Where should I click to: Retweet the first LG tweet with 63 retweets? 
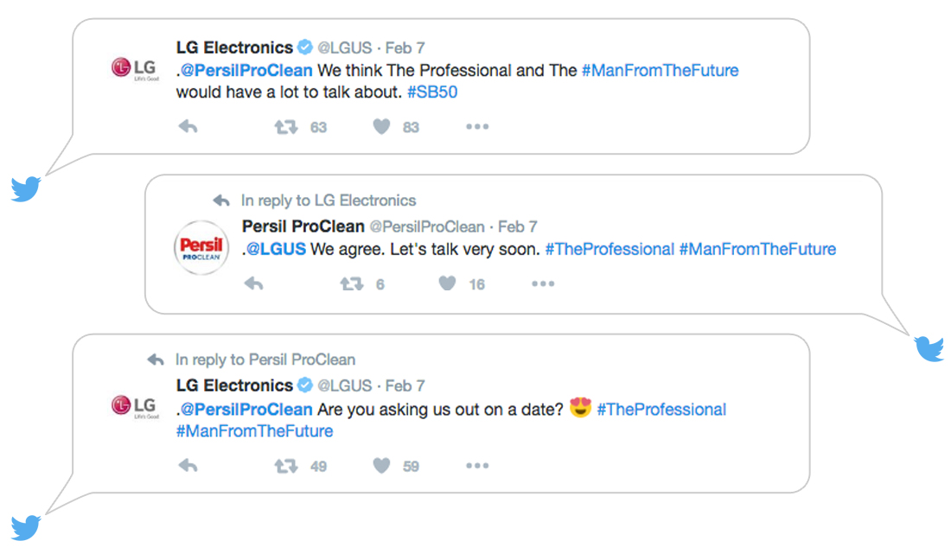tap(285, 127)
